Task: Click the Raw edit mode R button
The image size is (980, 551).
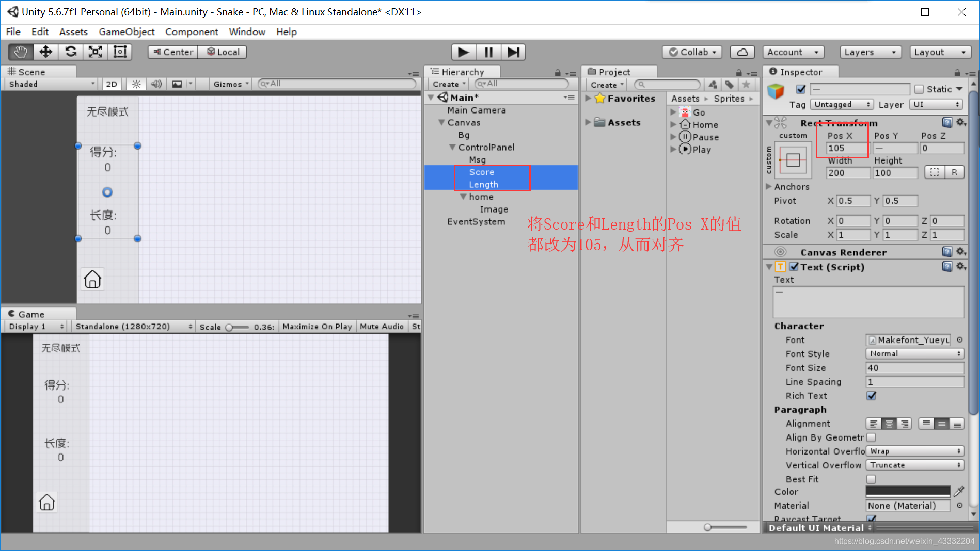Action: click(955, 172)
